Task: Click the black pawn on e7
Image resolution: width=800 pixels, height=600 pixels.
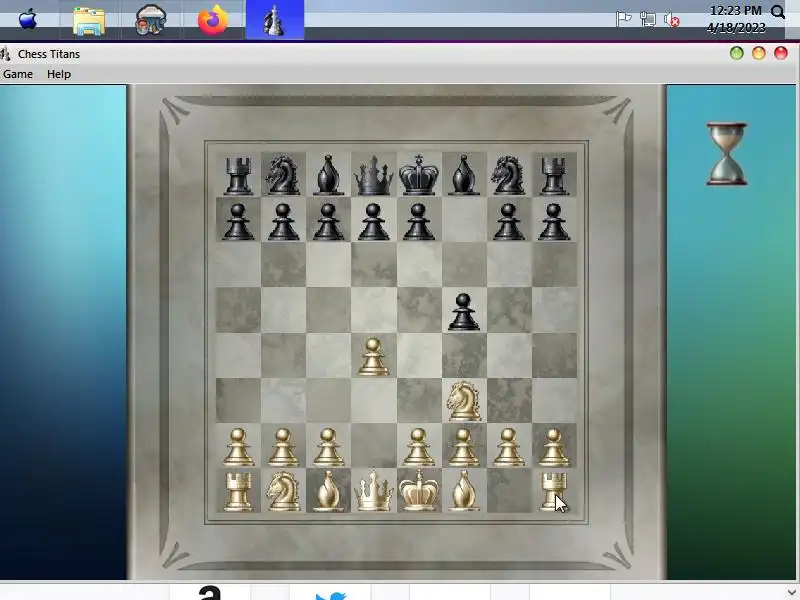Action: click(x=418, y=221)
